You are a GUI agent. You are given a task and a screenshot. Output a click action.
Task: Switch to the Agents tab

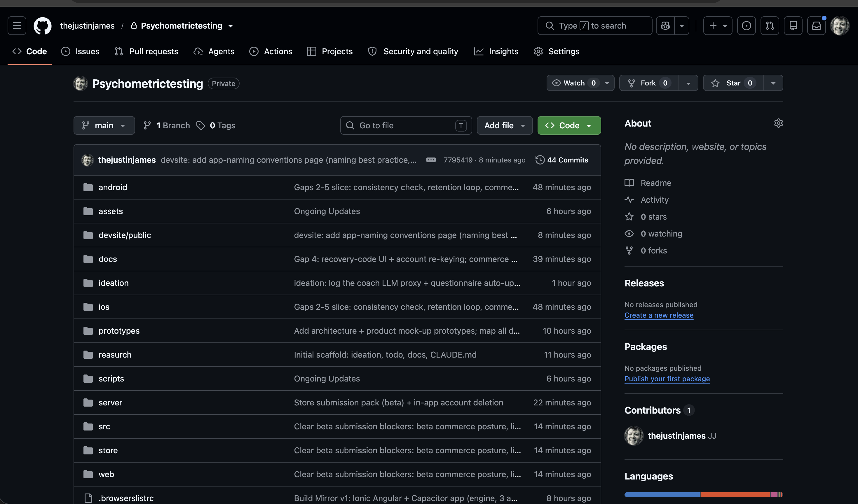214,51
